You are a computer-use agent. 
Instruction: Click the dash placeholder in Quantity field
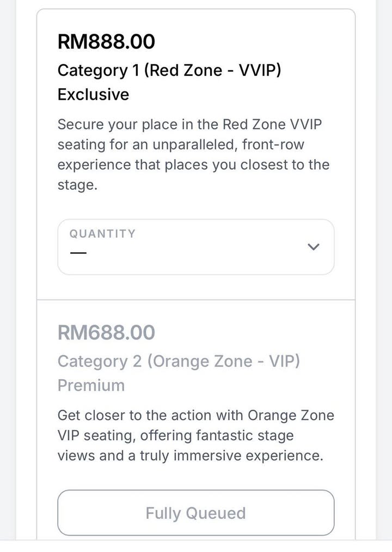click(78, 253)
